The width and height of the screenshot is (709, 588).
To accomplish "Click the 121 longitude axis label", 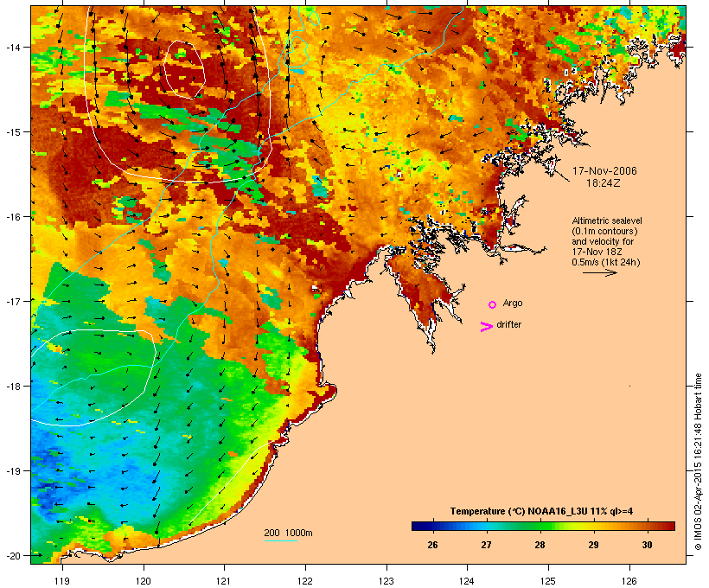I will click(224, 581).
